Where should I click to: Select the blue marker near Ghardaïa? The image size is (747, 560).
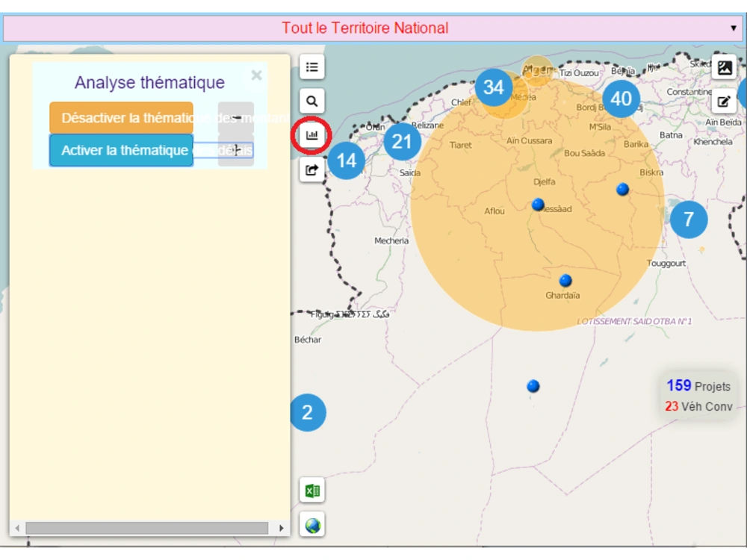pos(565,281)
